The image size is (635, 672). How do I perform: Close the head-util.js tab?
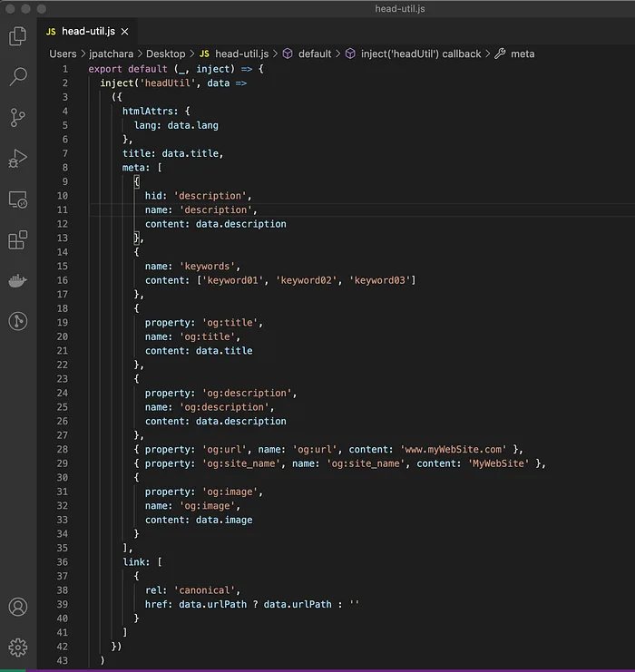pyautogui.click(x=125, y=31)
